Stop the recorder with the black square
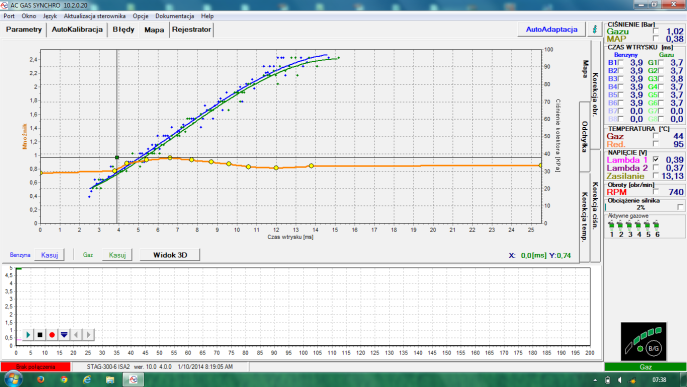The width and height of the screenshot is (687, 387). [40, 335]
